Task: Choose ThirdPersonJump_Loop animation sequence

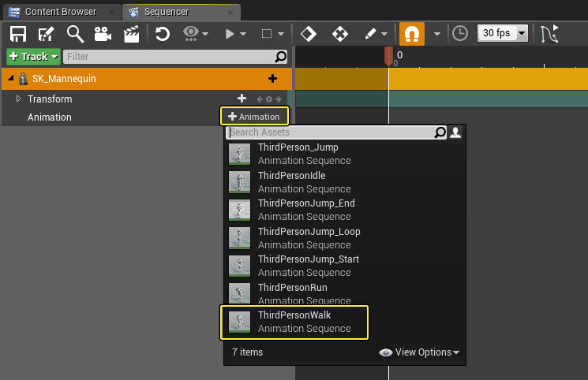Action: click(345, 238)
